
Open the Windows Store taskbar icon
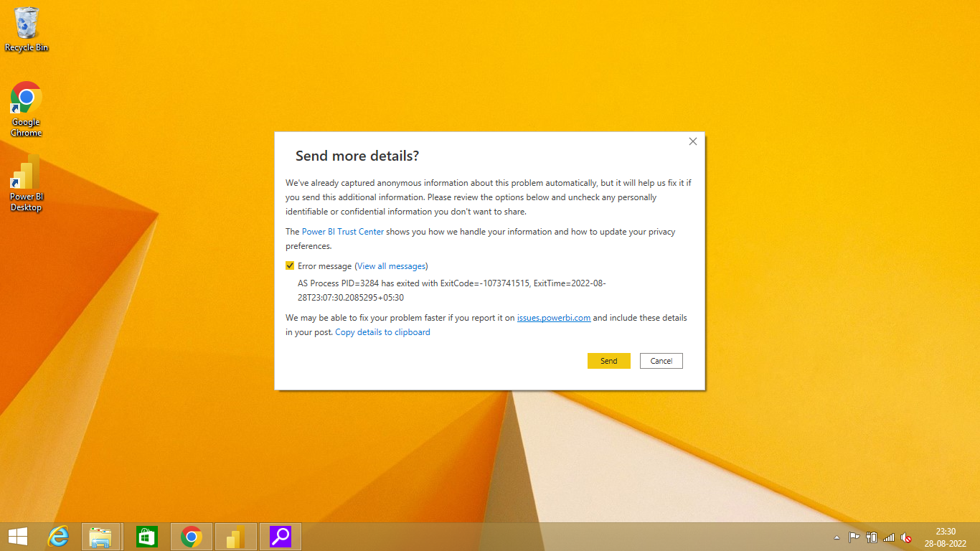coord(146,537)
